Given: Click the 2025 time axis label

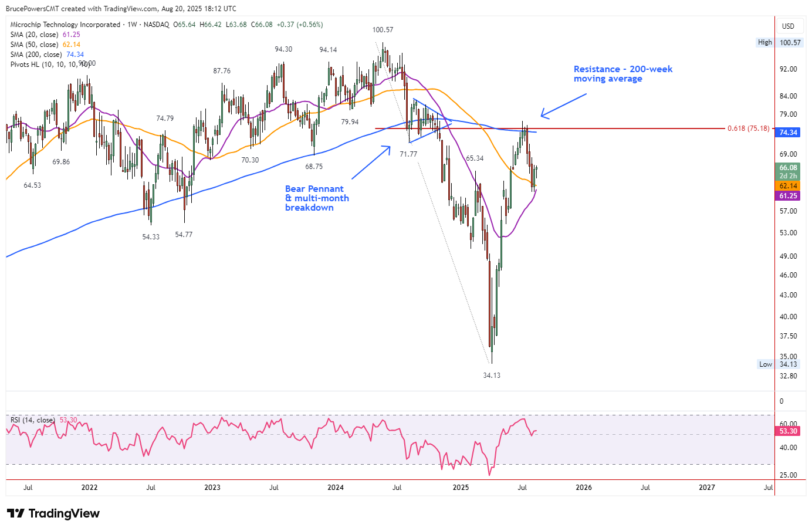Looking at the screenshot, I should pos(461,488).
